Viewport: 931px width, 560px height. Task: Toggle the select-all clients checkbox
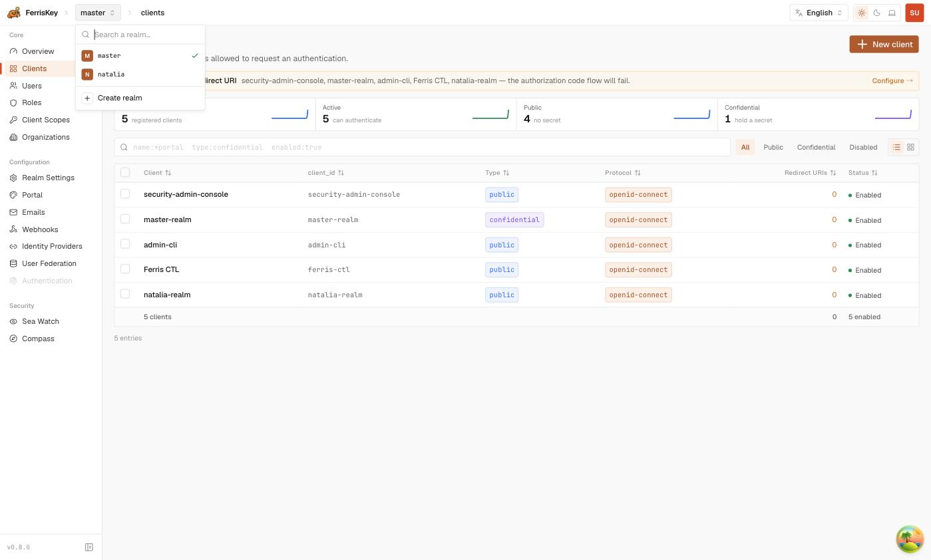coord(125,172)
